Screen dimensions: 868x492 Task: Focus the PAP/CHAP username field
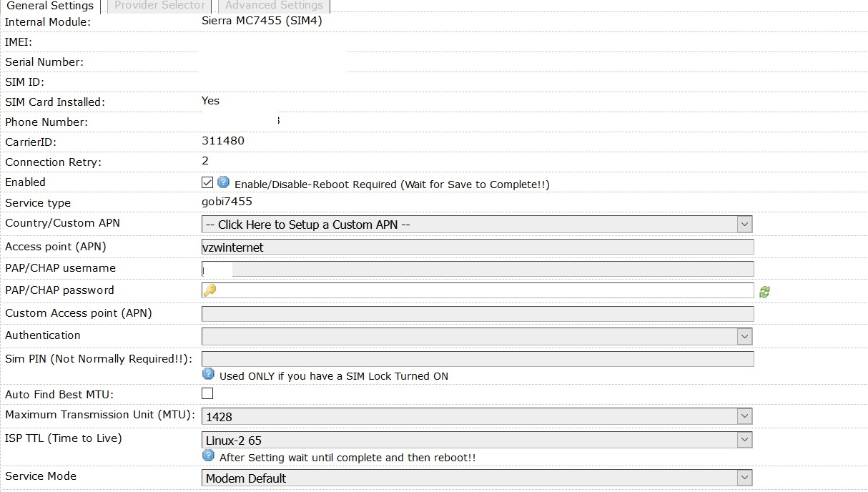pos(477,270)
